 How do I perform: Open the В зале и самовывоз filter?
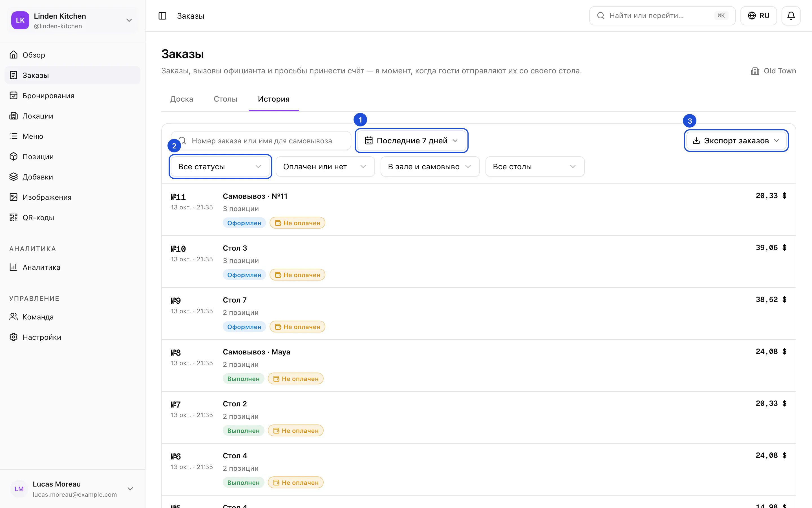(x=430, y=167)
